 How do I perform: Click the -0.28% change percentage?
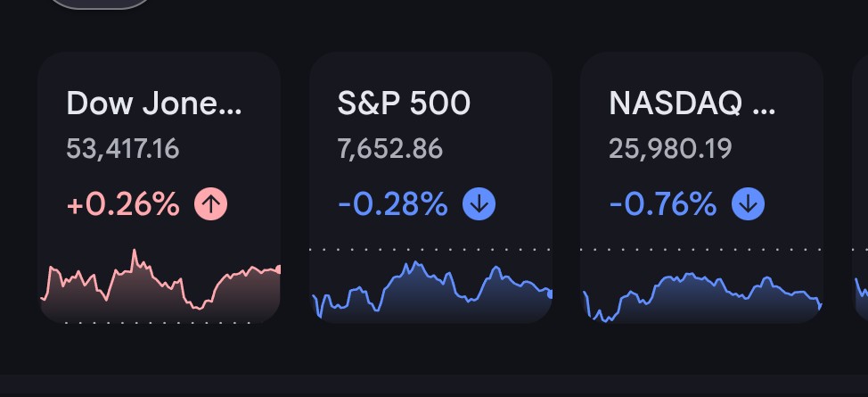(392, 204)
